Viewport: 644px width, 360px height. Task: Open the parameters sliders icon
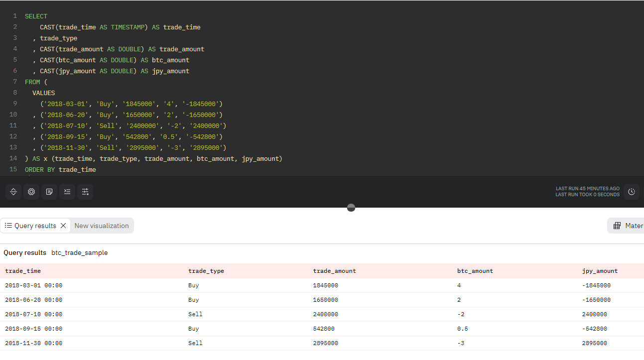85,192
